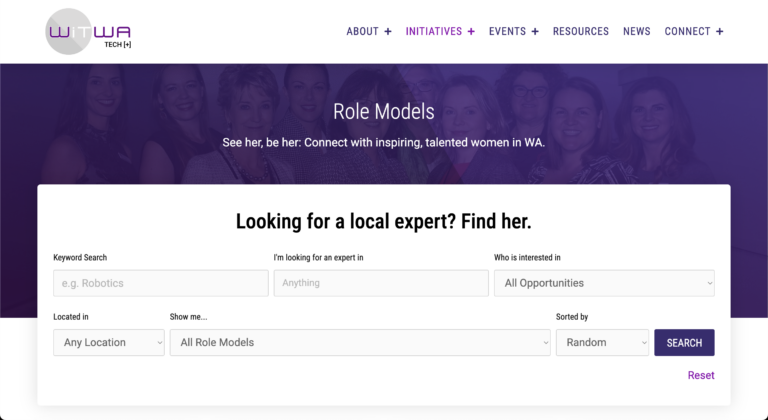Open the 'Who is interested in' dropdown
768x420 pixels.
click(604, 283)
